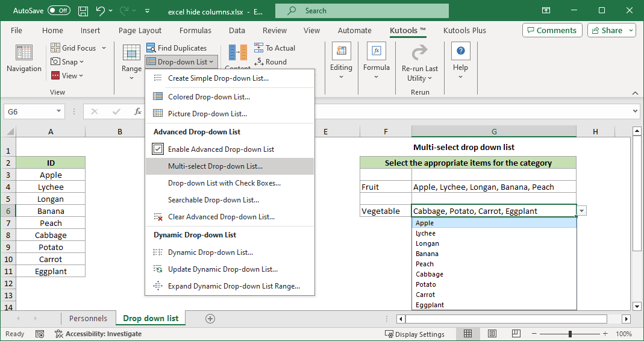Click the Search box in title bar
The height and width of the screenshot is (341, 644).
click(x=361, y=11)
